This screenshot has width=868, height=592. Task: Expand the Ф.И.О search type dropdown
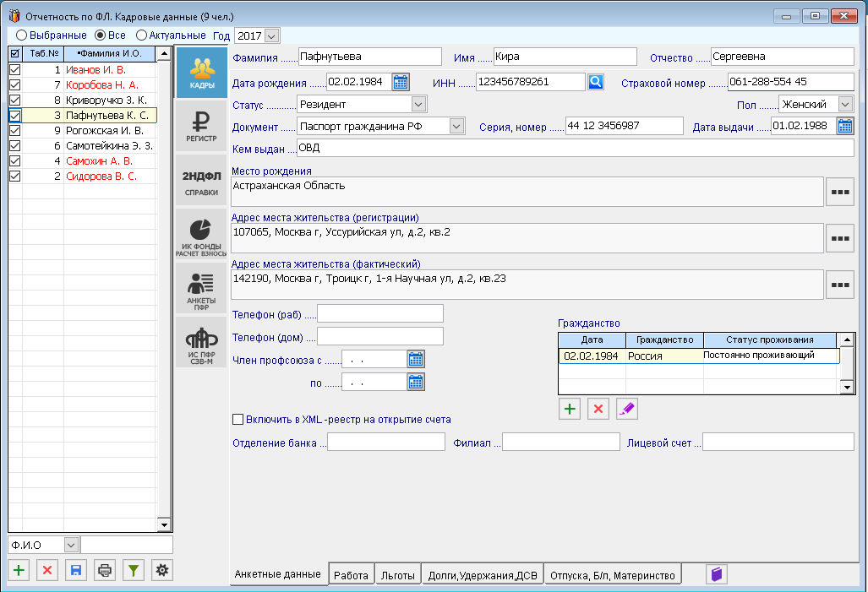point(71,545)
